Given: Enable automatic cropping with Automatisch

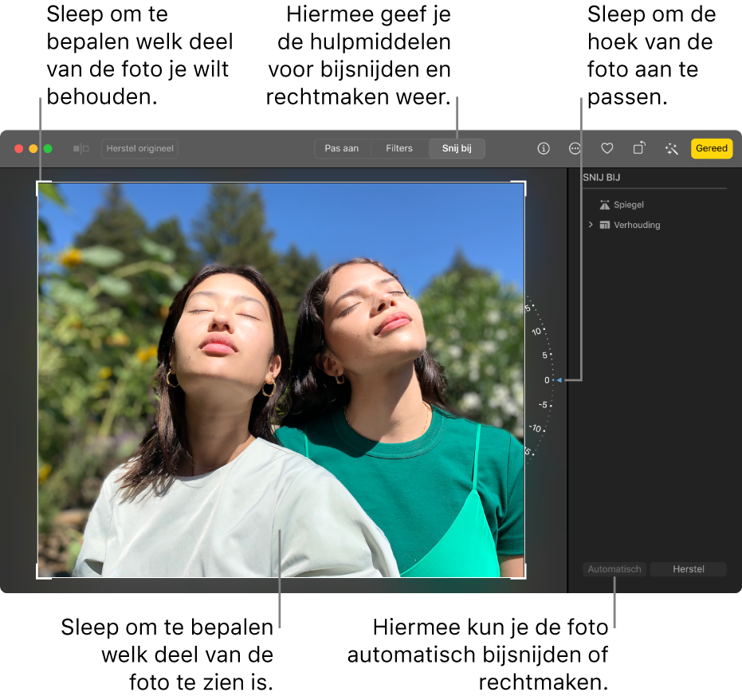Looking at the screenshot, I should (614, 568).
